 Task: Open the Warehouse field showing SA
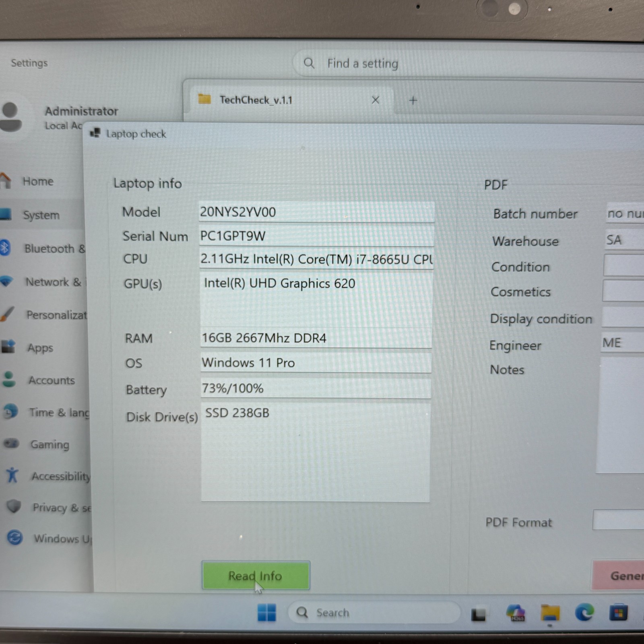pos(624,240)
